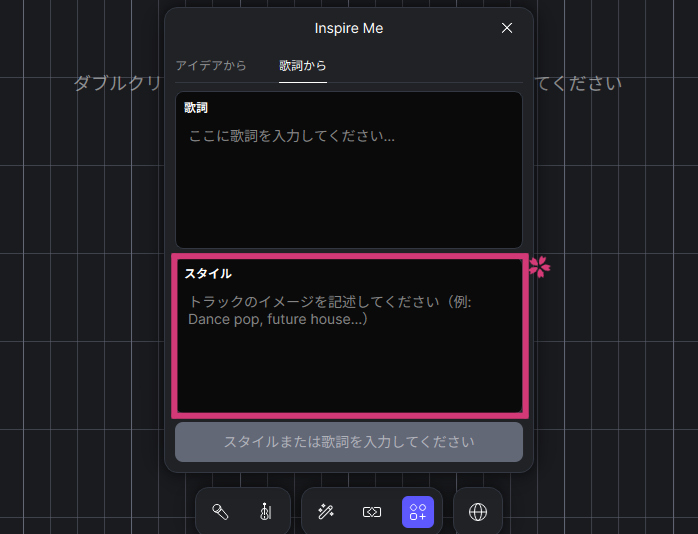Click the loop icon in bottom toolbar
The width and height of the screenshot is (698, 534).
click(x=371, y=512)
